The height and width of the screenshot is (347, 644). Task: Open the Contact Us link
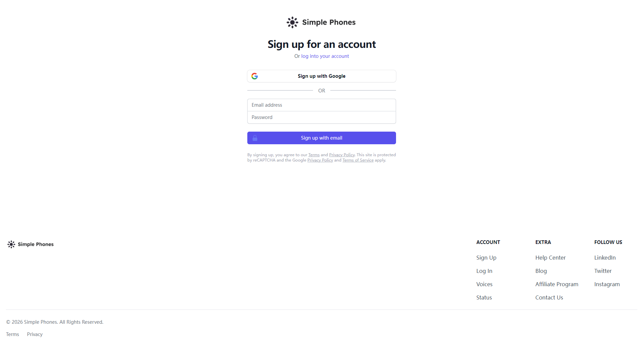pyautogui.click(x=549, y=297)
